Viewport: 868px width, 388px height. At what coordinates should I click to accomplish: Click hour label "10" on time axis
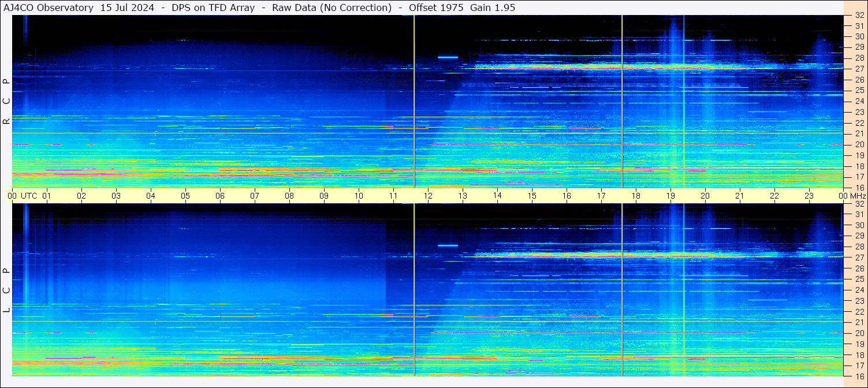[x=359, y=196]
